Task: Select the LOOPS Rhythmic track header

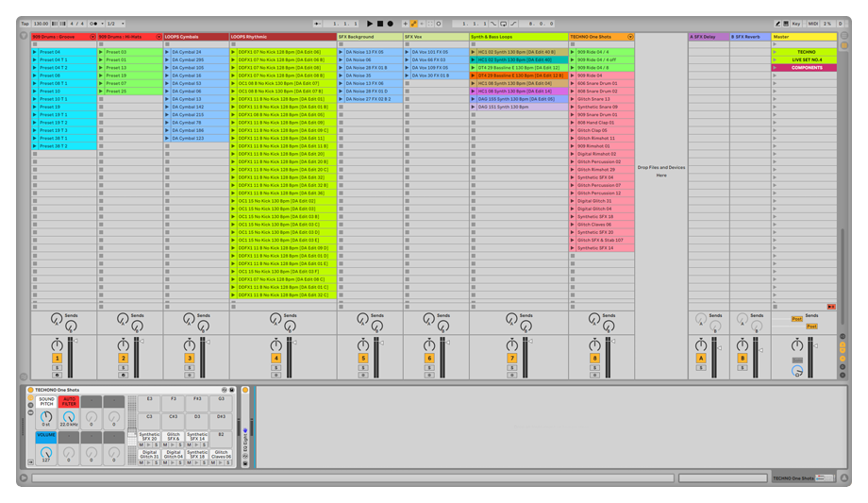Action: [x=283, y=37]
